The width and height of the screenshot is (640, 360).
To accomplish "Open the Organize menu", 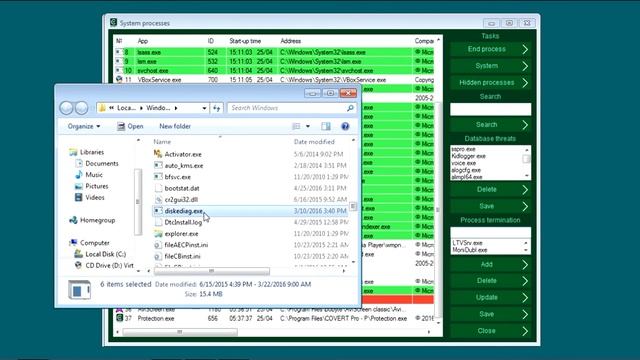I will pyautogui.click(x=84, y=127).
